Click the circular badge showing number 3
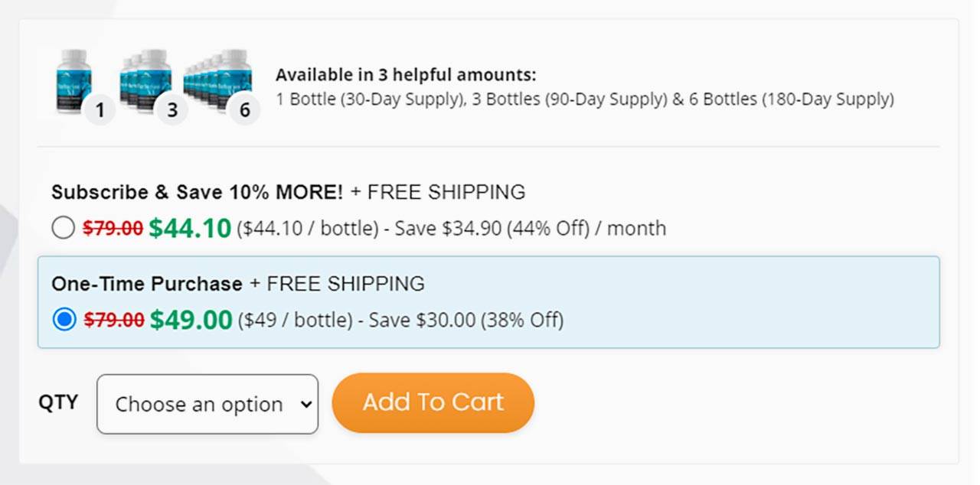980x485 pixels. click(172, 110)
